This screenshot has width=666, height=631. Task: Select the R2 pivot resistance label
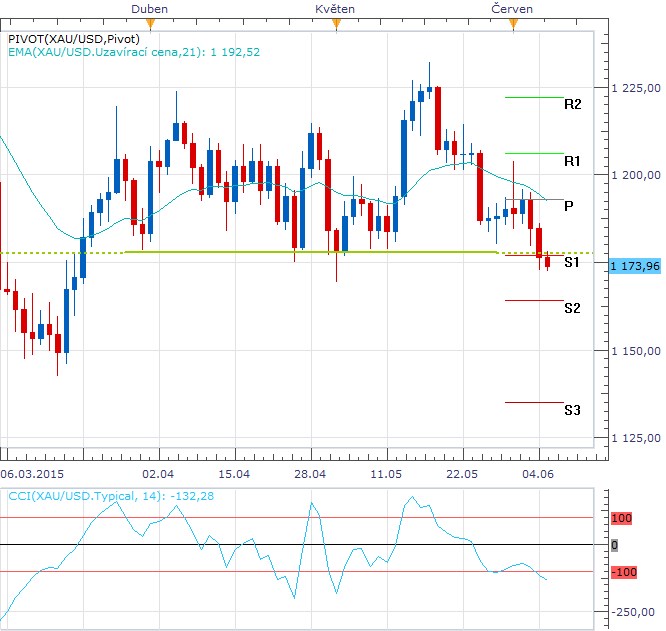pos(572,104)
